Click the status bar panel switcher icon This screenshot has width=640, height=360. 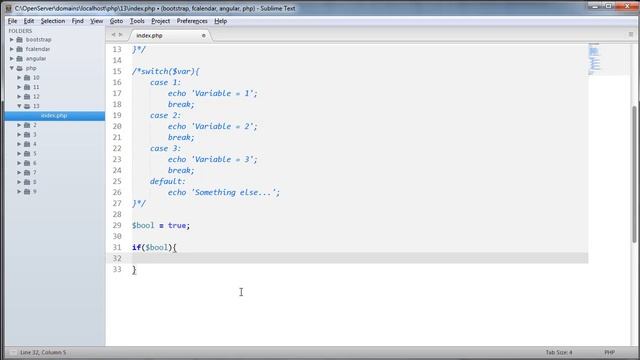tap(13, 352)
